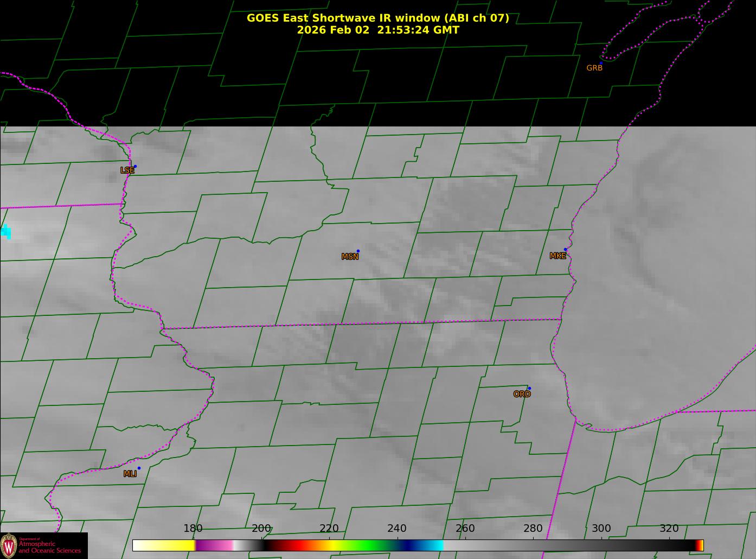Click the MSN station label
Screen dimensions: 756x559
(350, 257)
